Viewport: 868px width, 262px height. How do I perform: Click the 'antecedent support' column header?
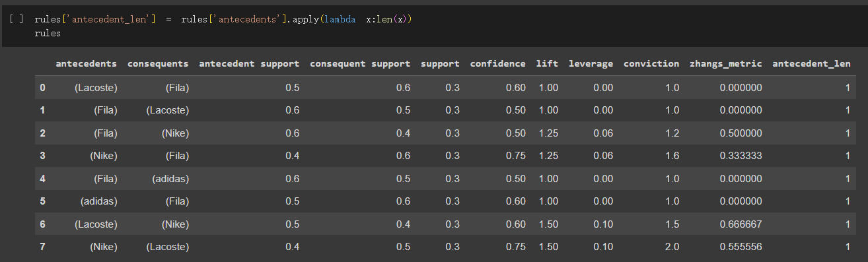249,64
